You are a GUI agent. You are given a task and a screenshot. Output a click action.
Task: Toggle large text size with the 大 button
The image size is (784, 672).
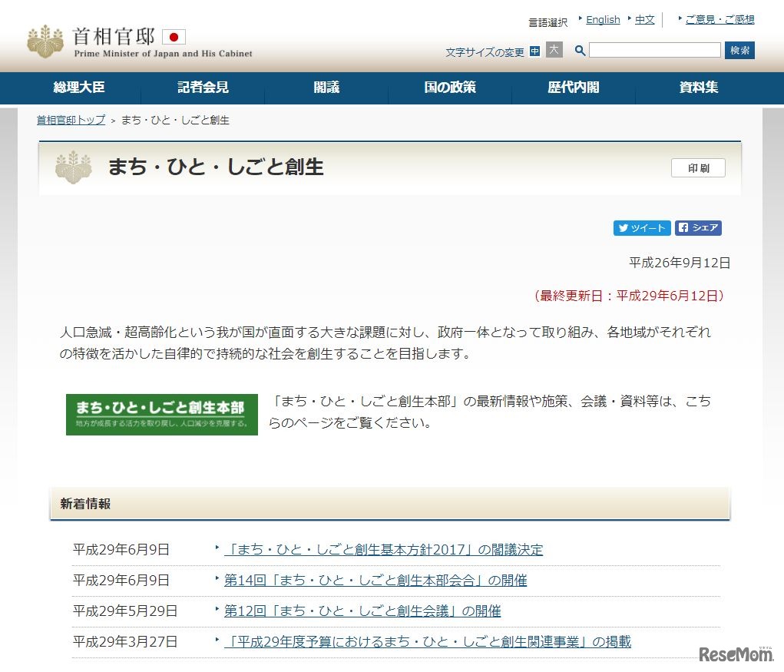pos(553,51)
